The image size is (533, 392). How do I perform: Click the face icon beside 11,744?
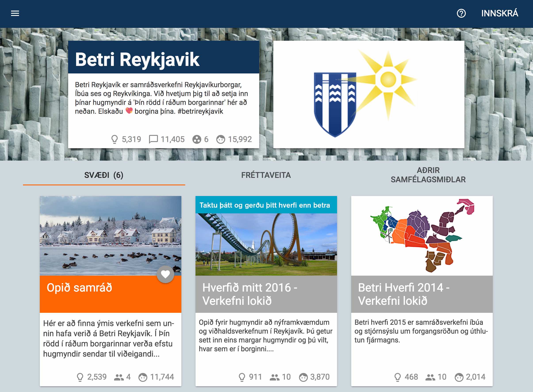coord(143,377)
